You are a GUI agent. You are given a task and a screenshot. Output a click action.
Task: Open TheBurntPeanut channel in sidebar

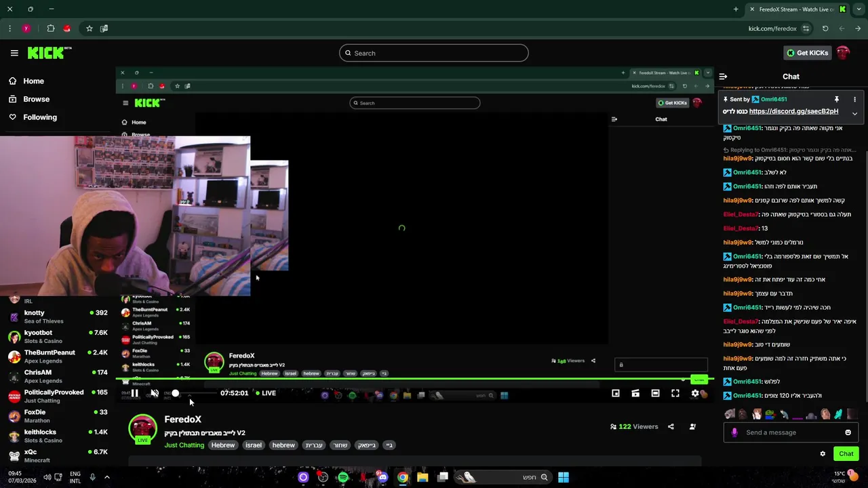58,356
